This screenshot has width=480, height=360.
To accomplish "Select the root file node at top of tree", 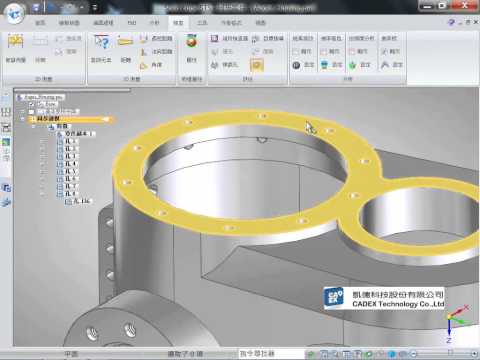I will [x=41, y=97].
